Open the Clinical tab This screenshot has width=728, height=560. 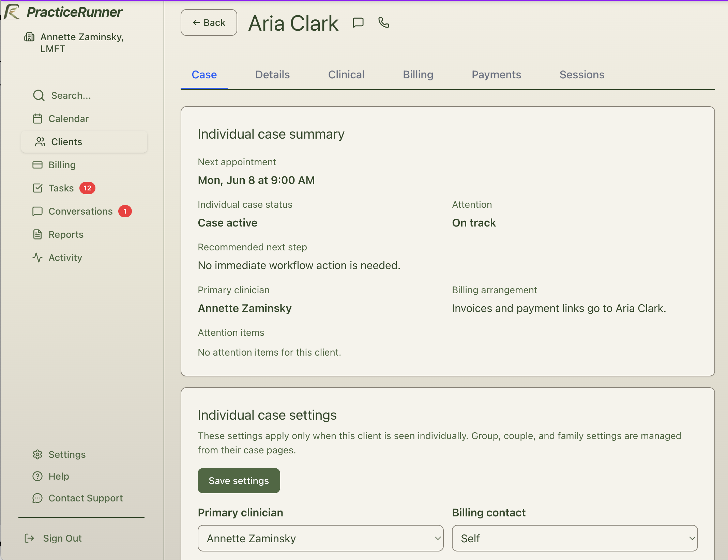[346, 75]
